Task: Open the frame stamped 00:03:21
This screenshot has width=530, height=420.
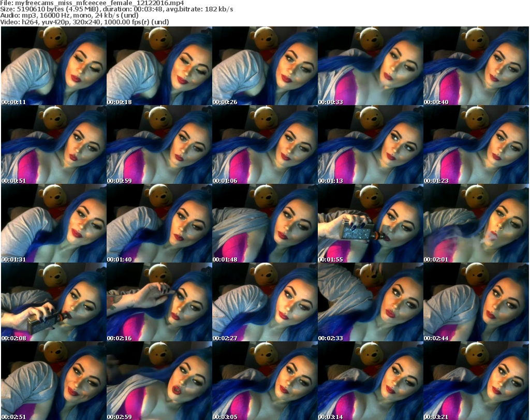Action: click(x=476, y=381)
